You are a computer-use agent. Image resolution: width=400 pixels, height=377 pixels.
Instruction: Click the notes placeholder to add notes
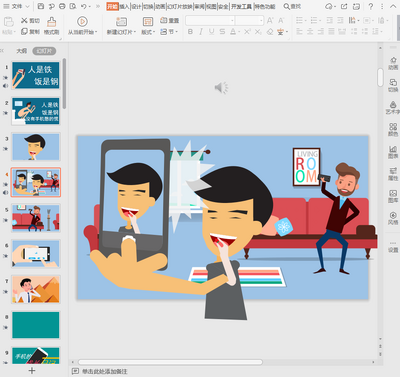(105, 371)
